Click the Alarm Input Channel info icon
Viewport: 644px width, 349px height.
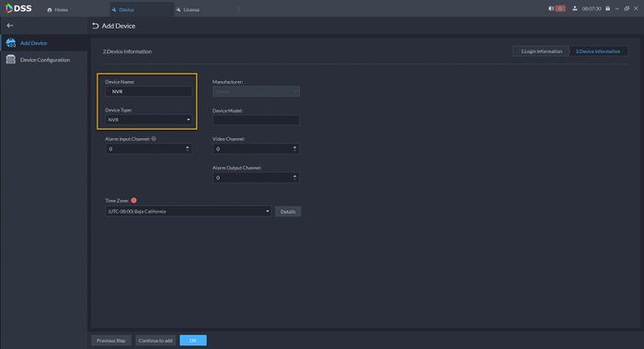154,139
